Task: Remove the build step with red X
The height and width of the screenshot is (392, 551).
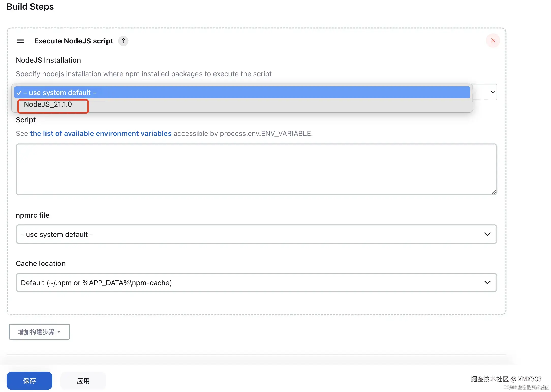Action: coord(493,41)
